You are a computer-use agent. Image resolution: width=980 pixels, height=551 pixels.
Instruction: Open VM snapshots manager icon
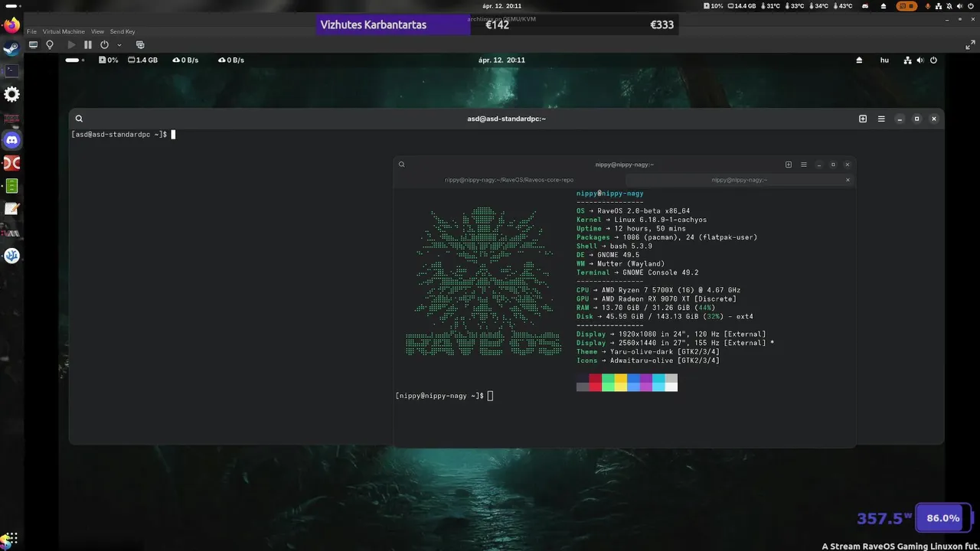(140, 45)
